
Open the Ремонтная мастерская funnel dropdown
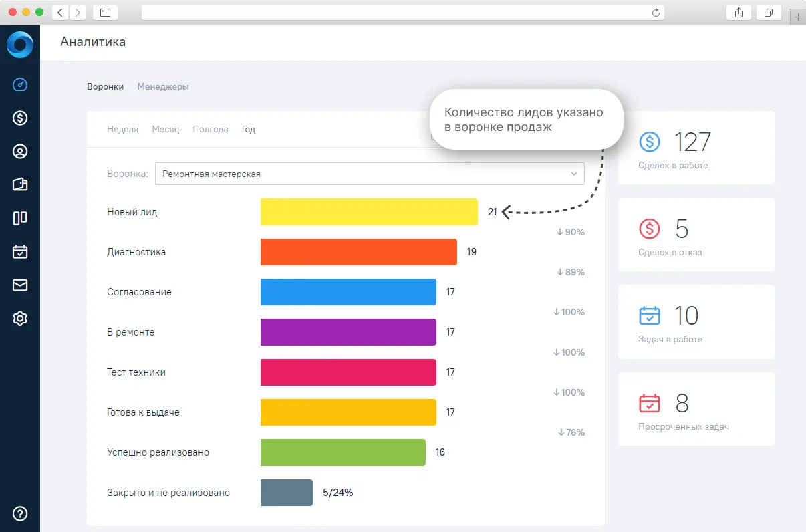tap(370, 174)
